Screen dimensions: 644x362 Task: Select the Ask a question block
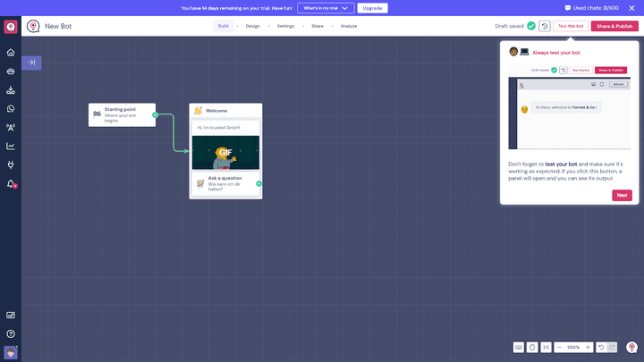[226, 183]
